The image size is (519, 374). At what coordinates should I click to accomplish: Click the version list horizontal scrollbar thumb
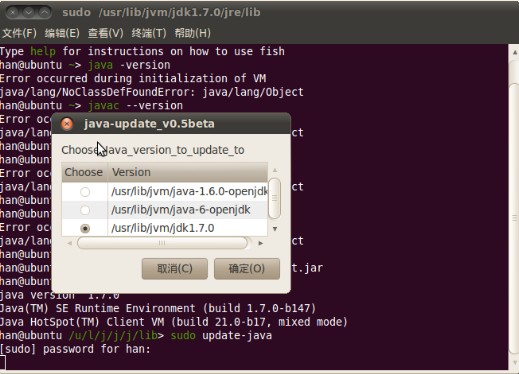click(x=162, y=243)
